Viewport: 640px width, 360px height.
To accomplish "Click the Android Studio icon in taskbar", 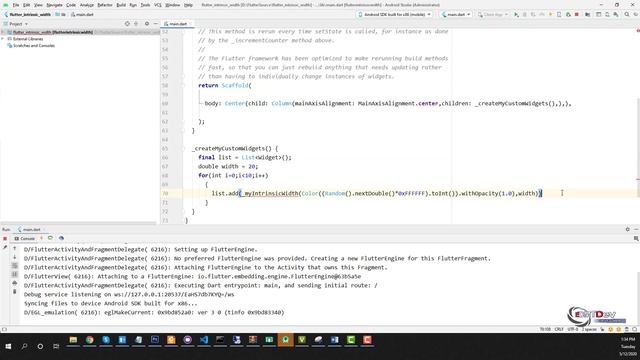I will [x=285, y=340].
